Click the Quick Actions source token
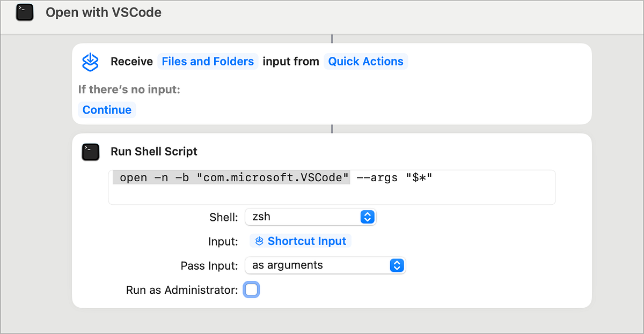Viewport: 644px width, 334px height. coord(365,61)
